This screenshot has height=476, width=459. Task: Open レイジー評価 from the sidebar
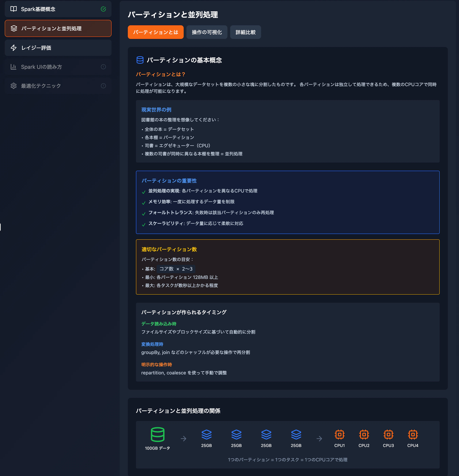pos(58,48)
